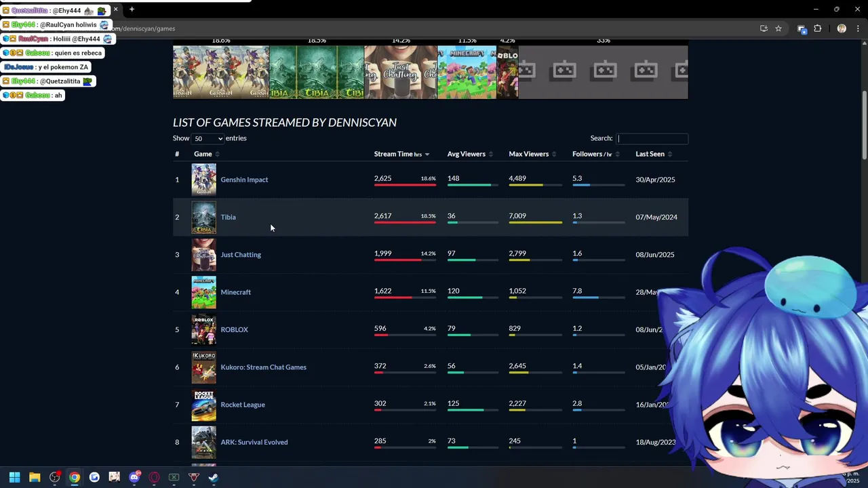
Task: Open the pinned extension with blue badge
Action: tap(802, 28)
